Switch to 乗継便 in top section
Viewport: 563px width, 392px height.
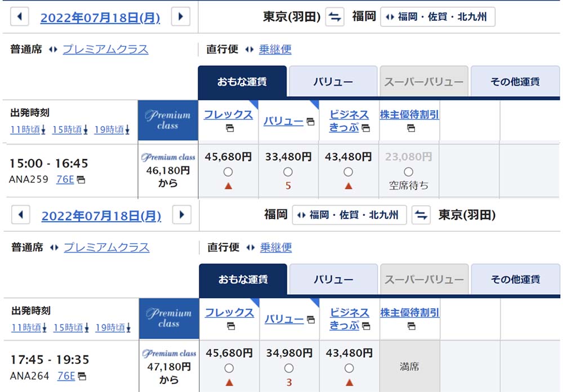click(x=275, y=49)
